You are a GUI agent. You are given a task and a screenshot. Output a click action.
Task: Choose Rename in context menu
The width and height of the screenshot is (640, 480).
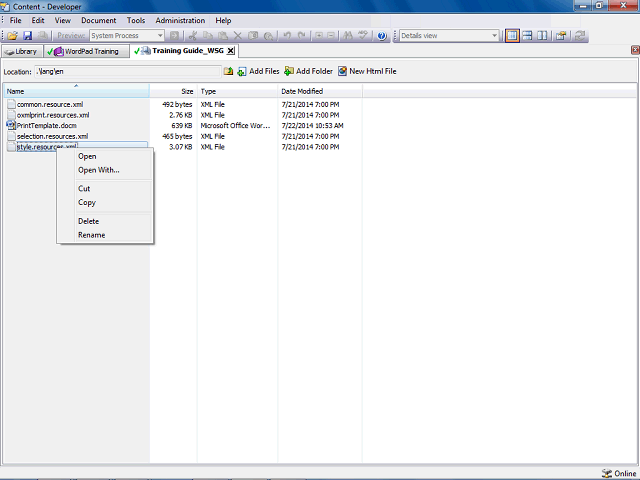[92, 235]
